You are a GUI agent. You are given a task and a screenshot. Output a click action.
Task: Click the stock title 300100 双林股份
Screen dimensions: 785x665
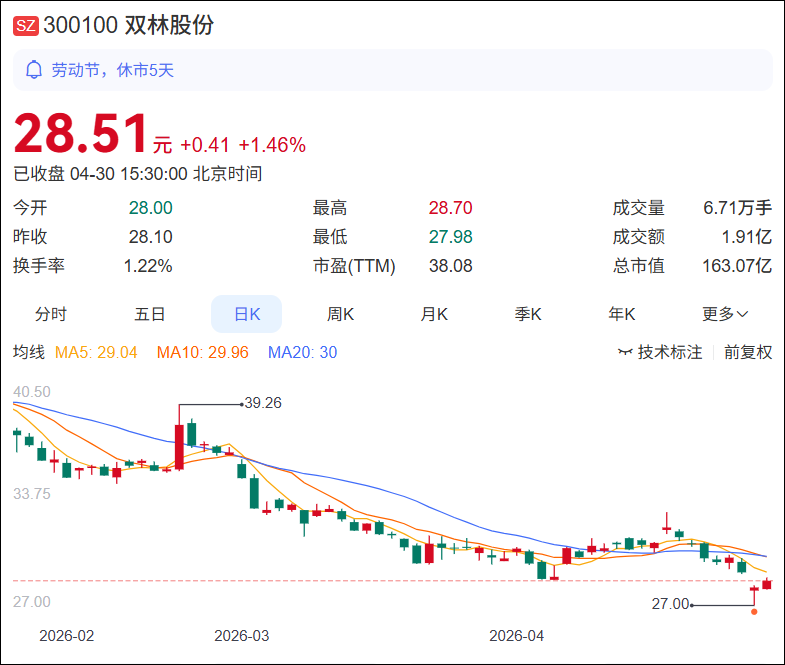pos(129,25)
